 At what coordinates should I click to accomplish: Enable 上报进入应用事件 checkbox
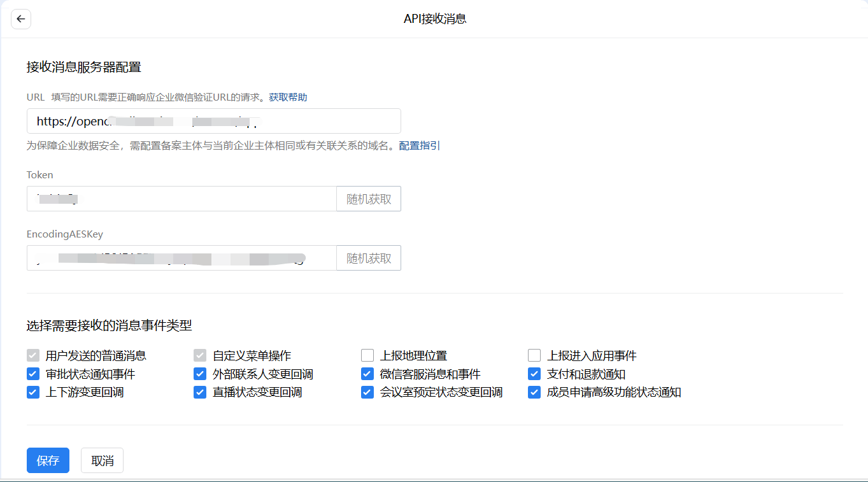[534, 355]
